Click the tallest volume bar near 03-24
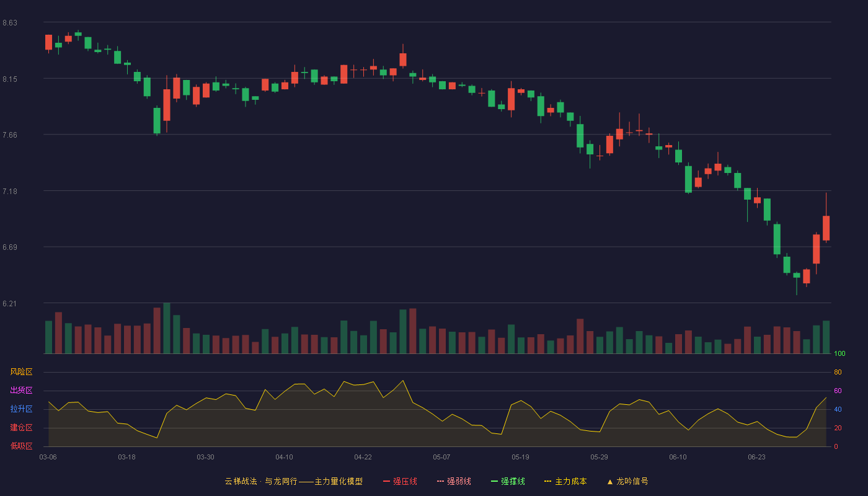This screenshot has height=496, width=868. coord(167,328)
